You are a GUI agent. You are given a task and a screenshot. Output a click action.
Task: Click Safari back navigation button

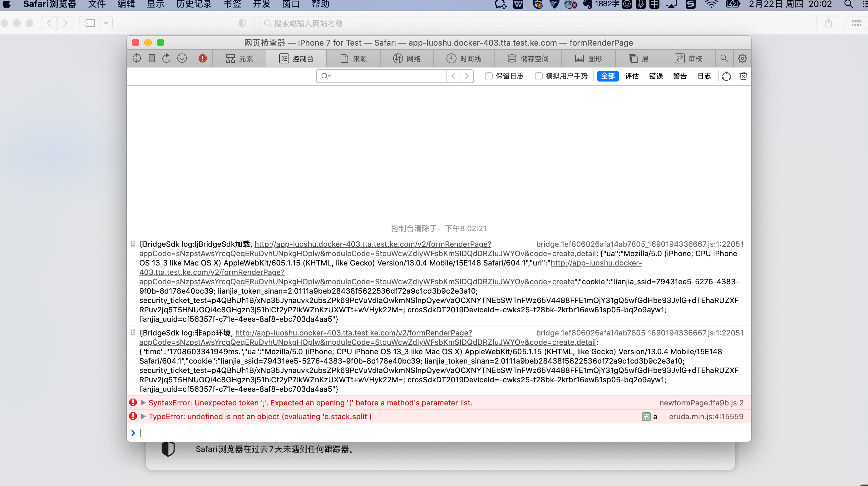(x=49, y=23)
